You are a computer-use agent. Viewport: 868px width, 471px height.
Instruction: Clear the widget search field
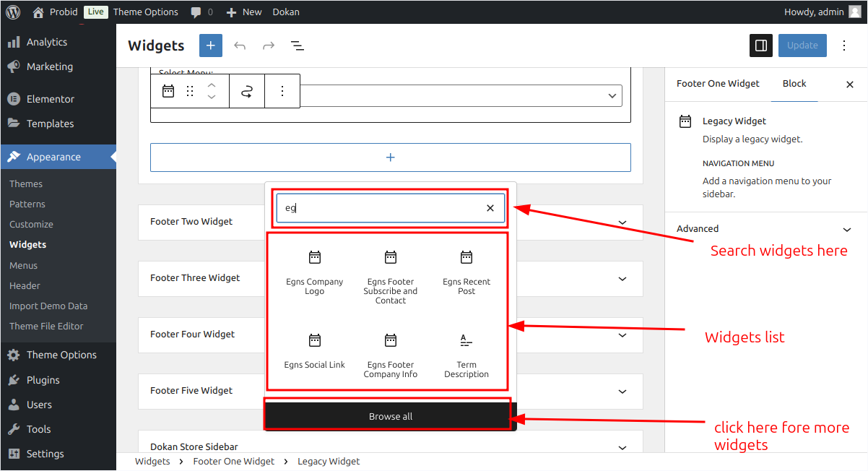[x=490, y=208]
